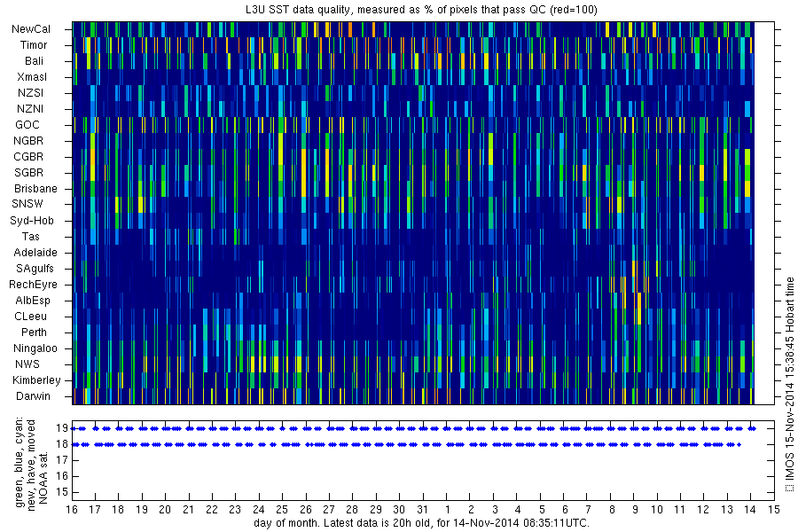Image resolution: width=798 pixels, height=532 pixels.
Task: Click the 'green, blue, cyan:' legend text
Action: coord(20,462)
